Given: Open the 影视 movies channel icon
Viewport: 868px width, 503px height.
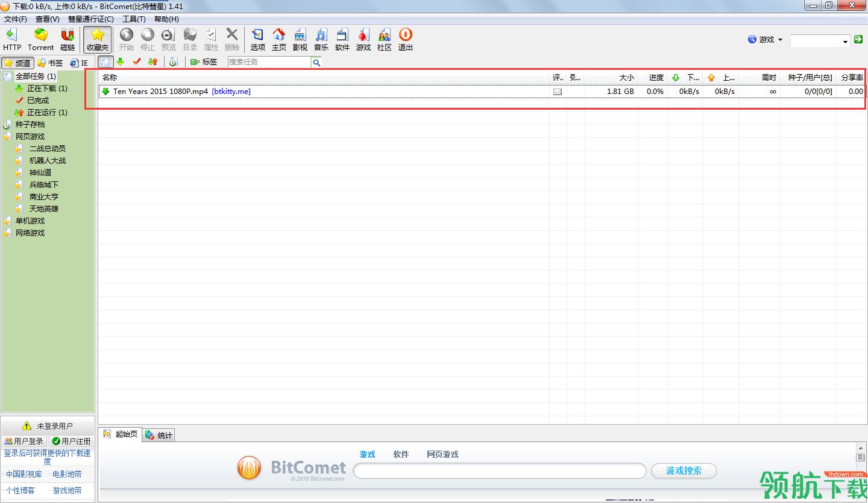Looking at the screenshot, I should point(300,39).
